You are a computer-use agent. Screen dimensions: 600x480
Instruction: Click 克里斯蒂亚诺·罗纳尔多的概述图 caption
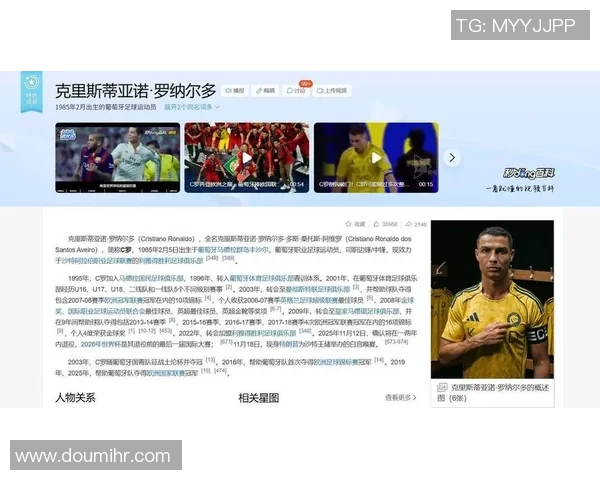(x=493, y=393)
